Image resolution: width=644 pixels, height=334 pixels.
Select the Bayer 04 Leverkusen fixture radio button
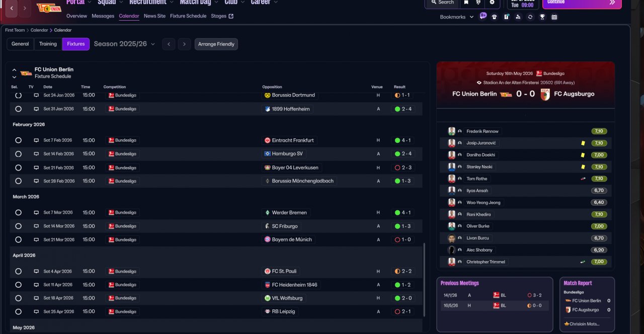(x=19, y=168)
